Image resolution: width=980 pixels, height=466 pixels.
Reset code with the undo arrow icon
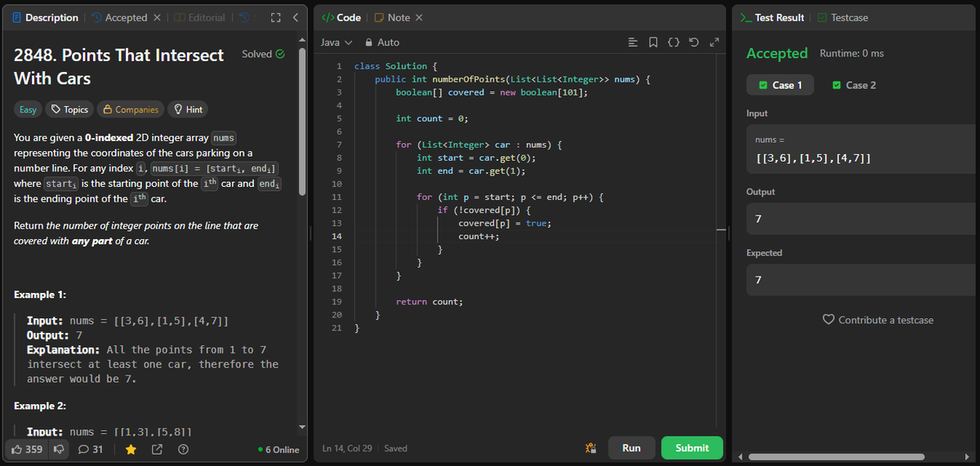point(693,42)
